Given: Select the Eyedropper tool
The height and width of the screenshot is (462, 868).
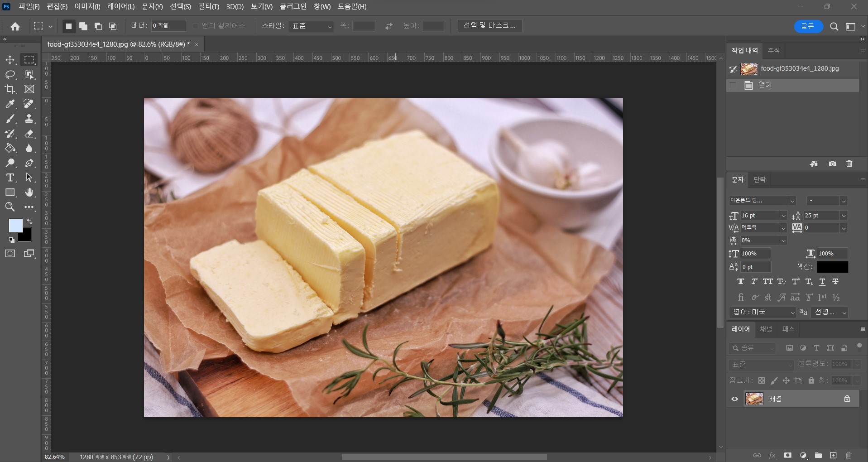Looking at the screenshot, I should (10, 104).
